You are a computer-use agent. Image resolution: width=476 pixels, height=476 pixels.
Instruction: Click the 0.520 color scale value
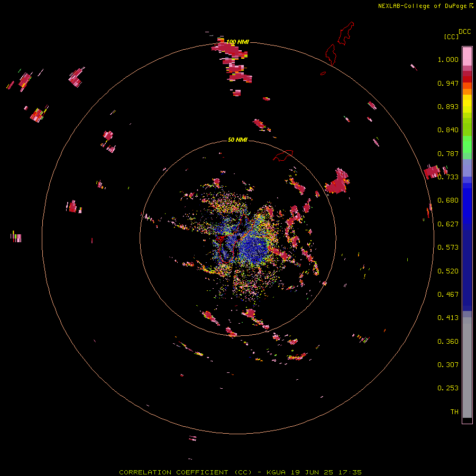(x=448, y=271)
